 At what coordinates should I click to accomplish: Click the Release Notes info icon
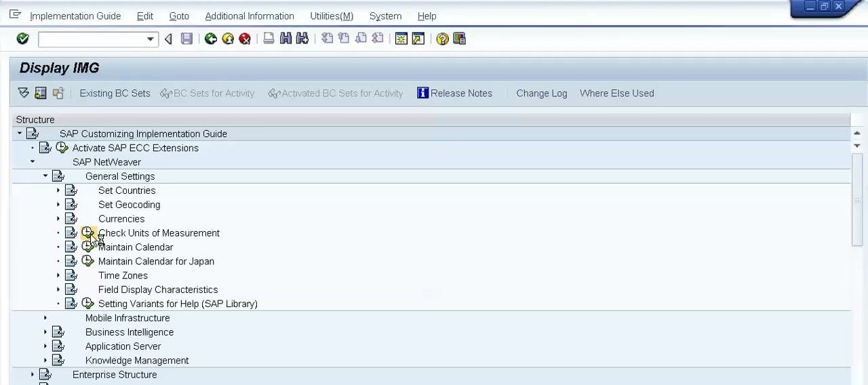click(x=422, y=93)
